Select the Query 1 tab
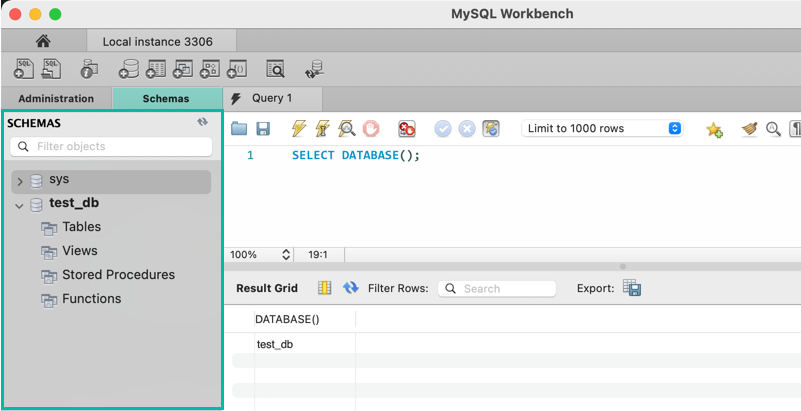The image size is (801, 411). 271,99
